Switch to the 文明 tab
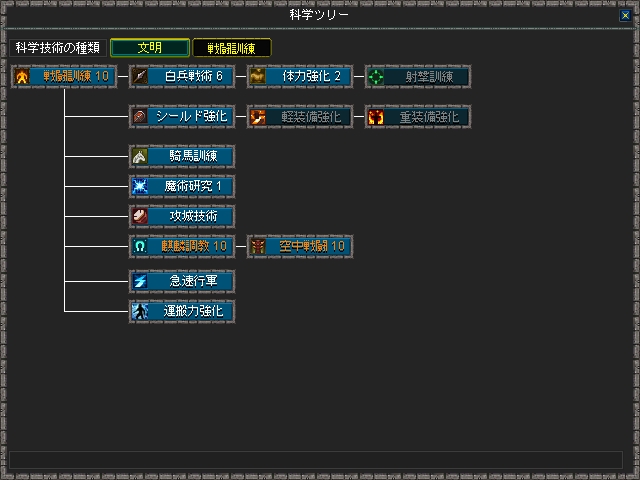The width and height of the screenshot is (640, 480). pyautogui.click(x=149, y=48)
